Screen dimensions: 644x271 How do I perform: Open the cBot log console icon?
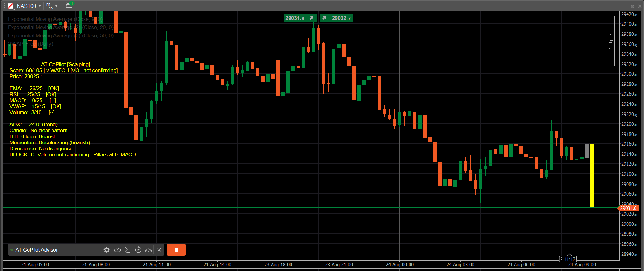click(x=127, y=250)
